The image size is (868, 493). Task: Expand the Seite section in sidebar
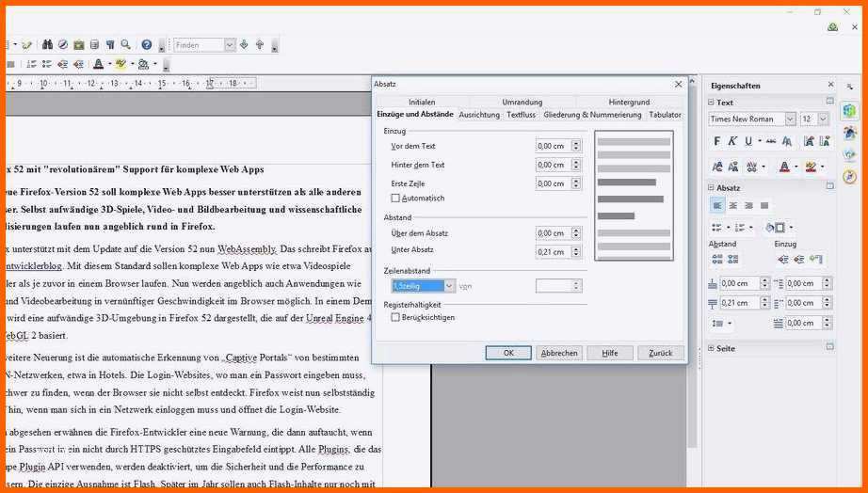tap(711, 349)
